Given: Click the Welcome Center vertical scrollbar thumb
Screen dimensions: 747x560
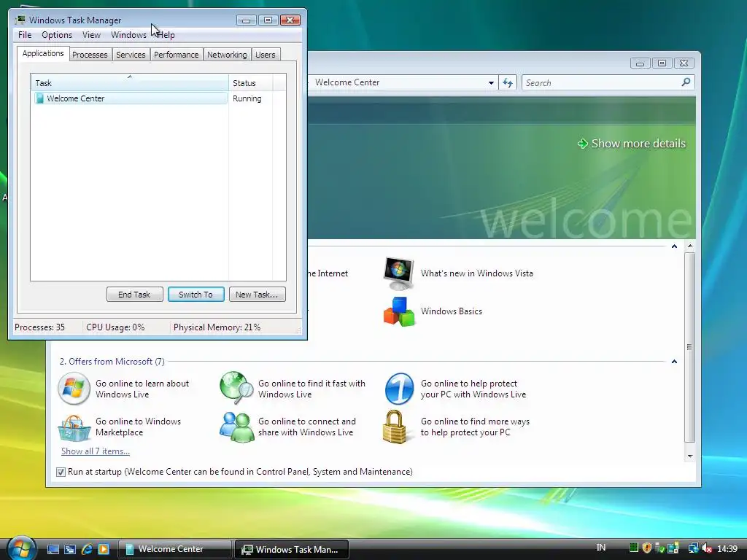Looking at the screenshot, I should point(690,347).
